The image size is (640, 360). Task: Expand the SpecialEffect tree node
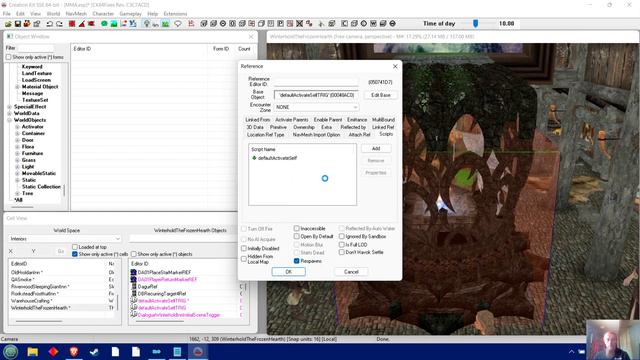pyautogui.click(x=9, y=107)
